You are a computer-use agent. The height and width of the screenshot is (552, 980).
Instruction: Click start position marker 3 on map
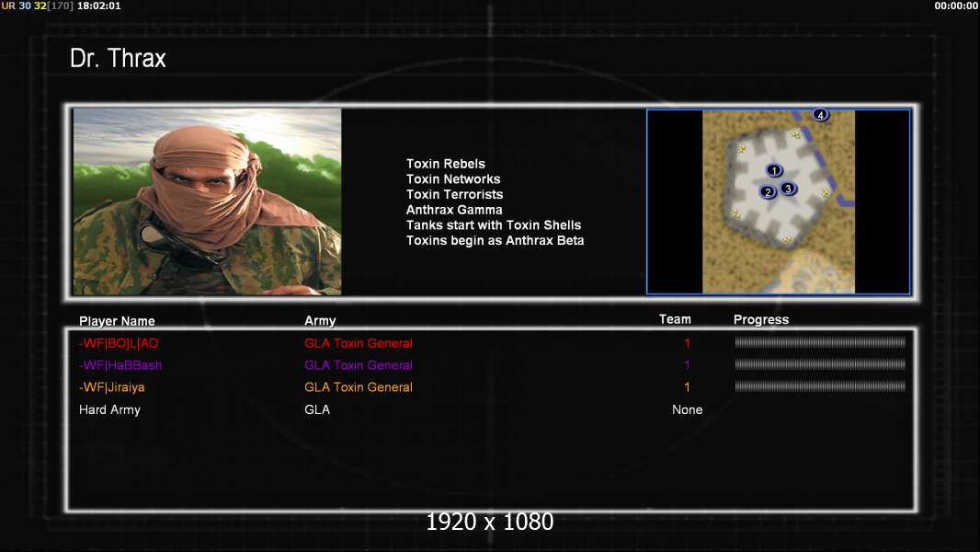pos(788,189)
